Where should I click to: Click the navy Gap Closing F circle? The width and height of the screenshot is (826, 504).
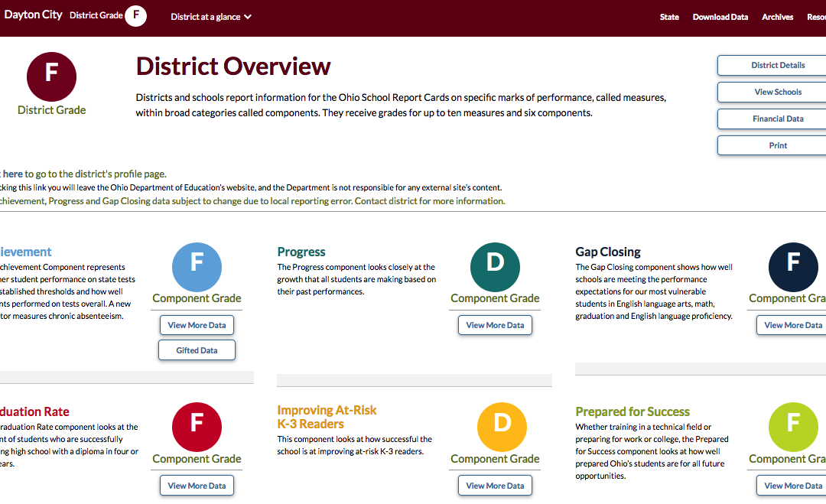click(793, 267)
